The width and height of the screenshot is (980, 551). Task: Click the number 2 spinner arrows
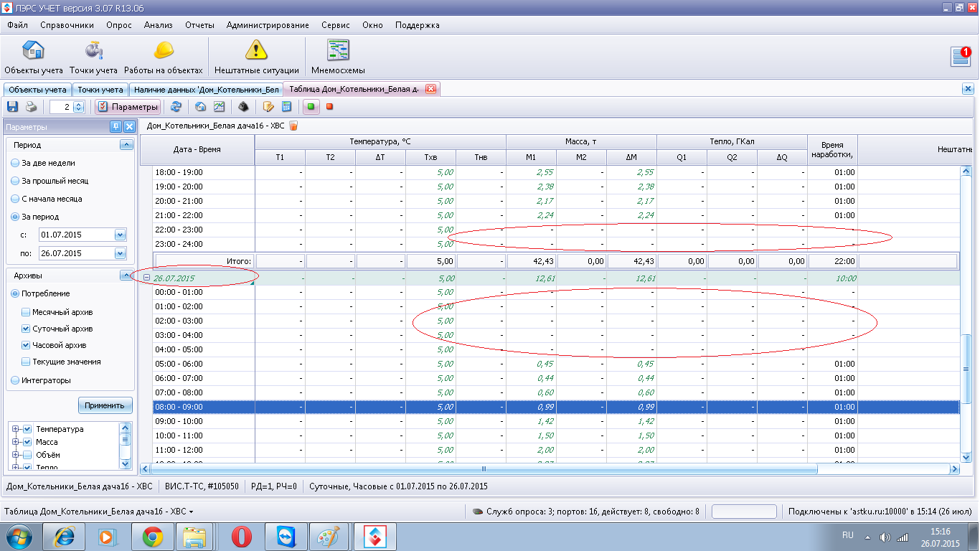click(78, 107)
